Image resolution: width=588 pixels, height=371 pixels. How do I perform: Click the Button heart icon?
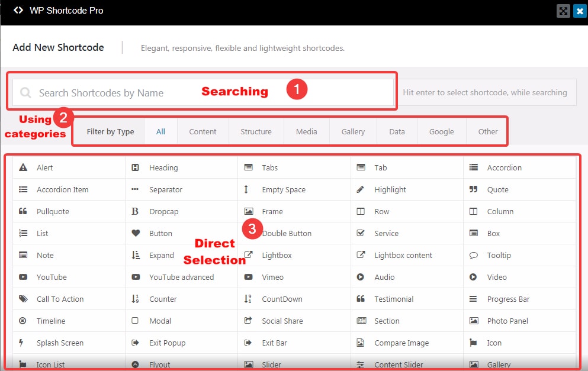(136, 233)
